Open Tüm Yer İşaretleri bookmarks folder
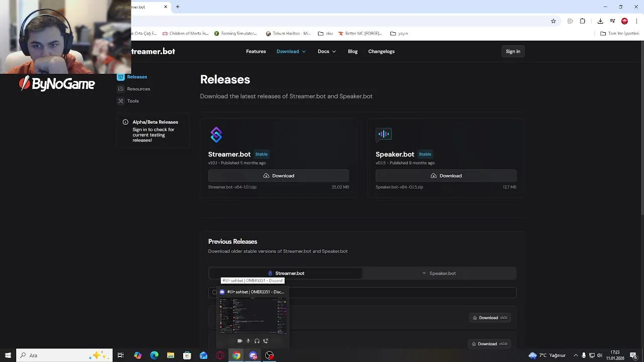This screenshot has height=362, width=644. tap(620, 34)
